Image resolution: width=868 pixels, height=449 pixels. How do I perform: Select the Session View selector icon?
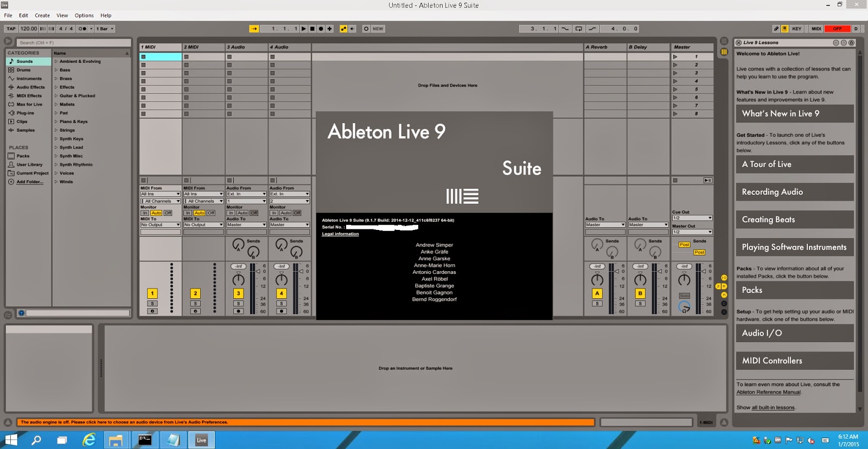[x=724, y=52]
